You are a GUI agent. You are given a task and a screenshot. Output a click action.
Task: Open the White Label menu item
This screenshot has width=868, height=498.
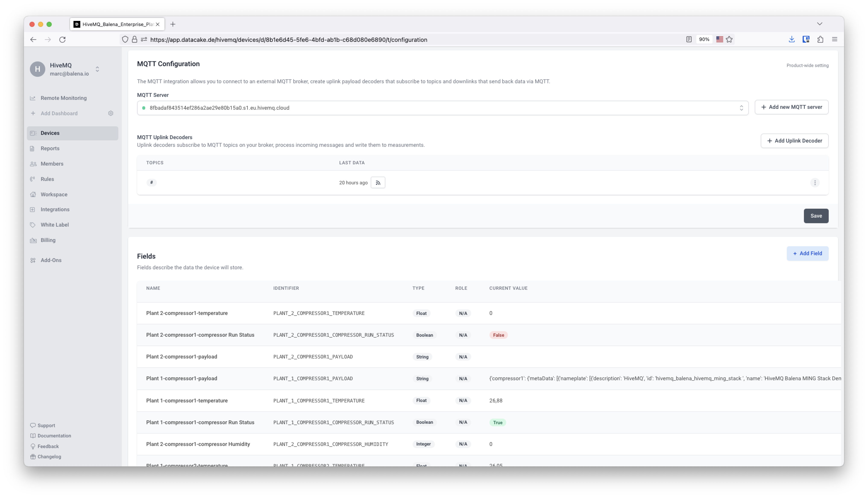pos(54,224)
